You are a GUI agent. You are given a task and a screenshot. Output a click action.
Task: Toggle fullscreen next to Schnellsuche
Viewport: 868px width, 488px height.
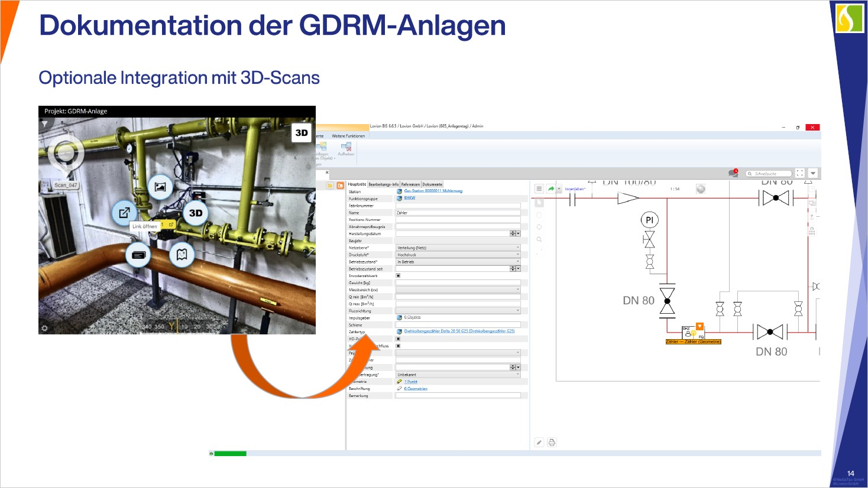(800, 173)
